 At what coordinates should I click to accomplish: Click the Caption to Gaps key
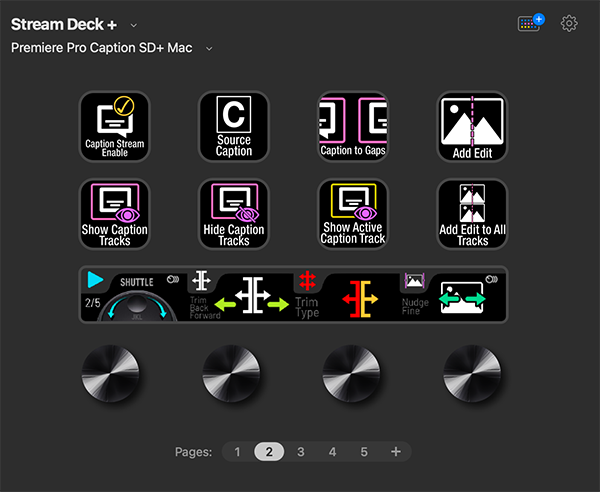tap(353, 127)
